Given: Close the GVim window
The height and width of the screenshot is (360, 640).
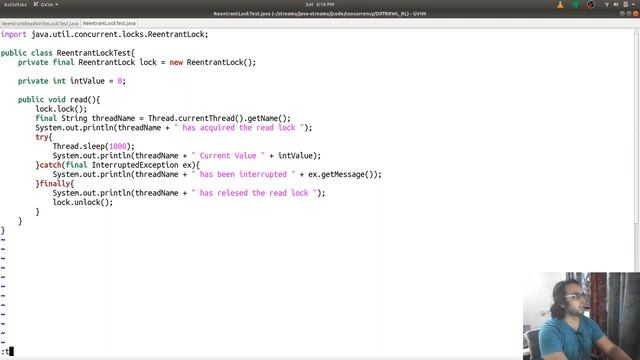Looking at the screenshot, I should click(x=636, y=13).
